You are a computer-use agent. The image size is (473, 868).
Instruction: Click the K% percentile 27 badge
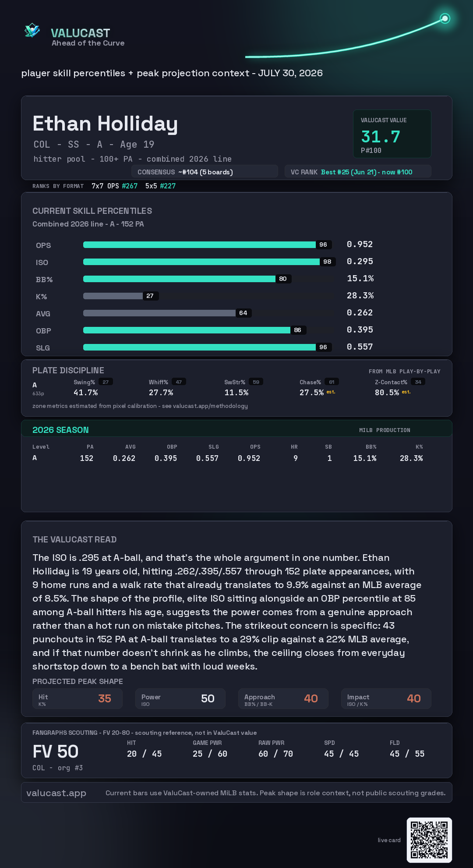coord(150,296)
